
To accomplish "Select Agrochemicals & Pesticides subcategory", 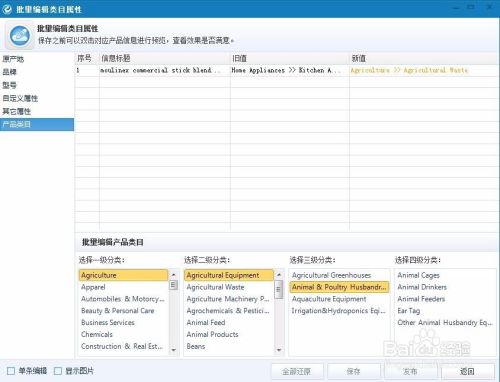I will 228,311.
